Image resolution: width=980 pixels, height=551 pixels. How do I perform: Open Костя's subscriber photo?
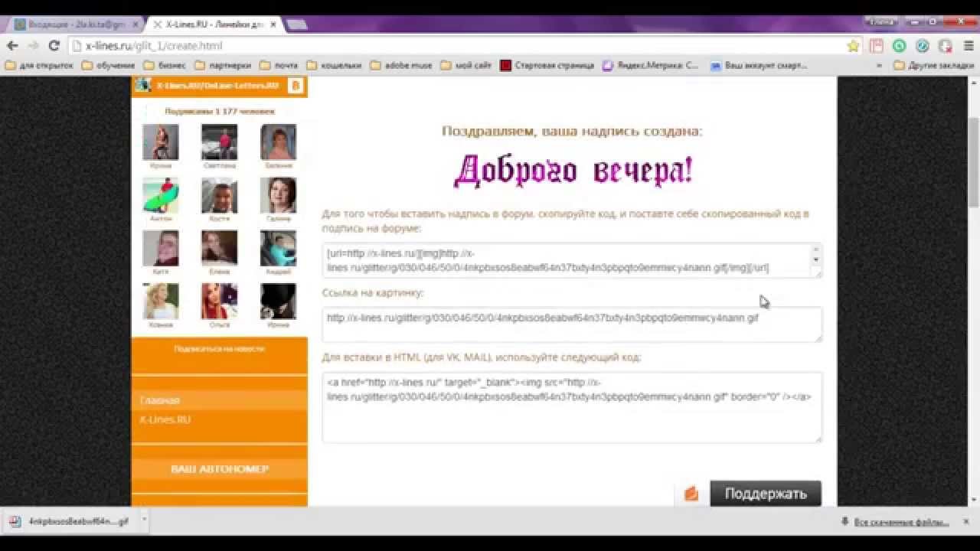point(220,195)
